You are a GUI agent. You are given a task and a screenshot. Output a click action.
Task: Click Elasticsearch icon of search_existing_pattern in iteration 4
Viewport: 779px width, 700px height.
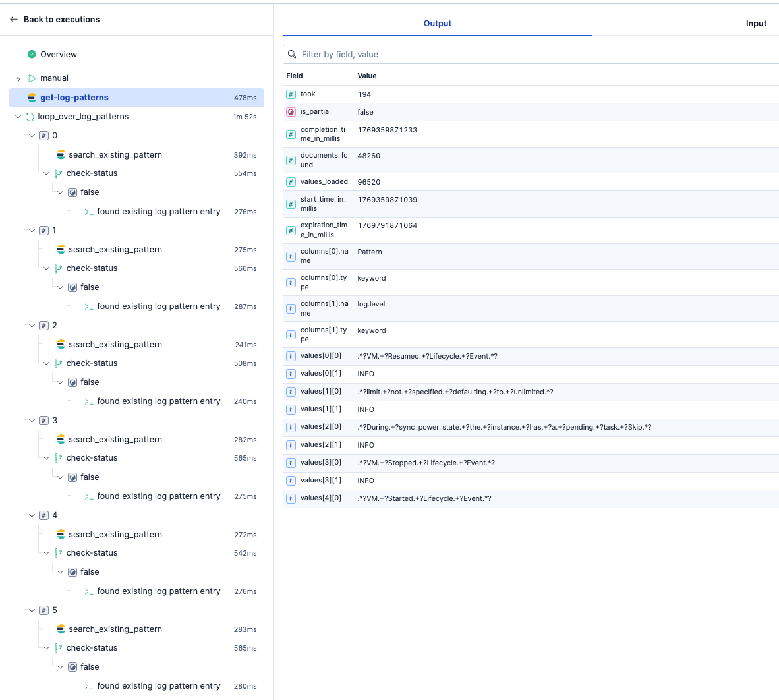click(x=61, y=534)
